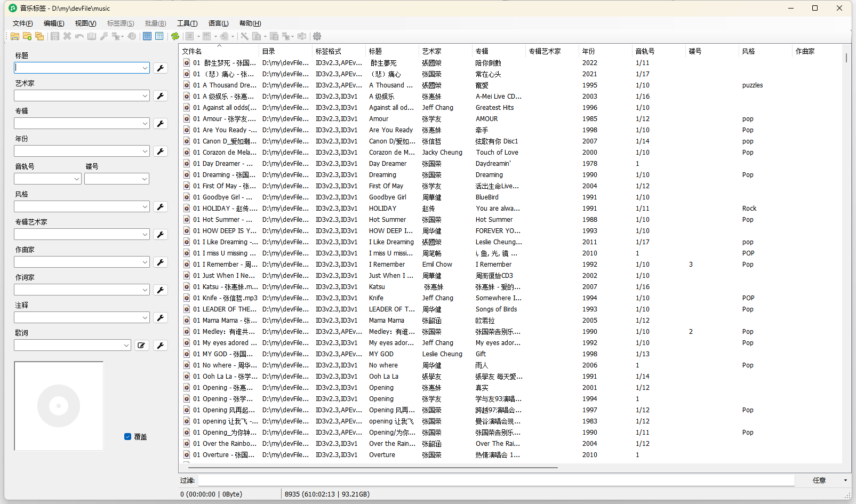Expand the 标题 combo box dropdown

tap(145, 68)
